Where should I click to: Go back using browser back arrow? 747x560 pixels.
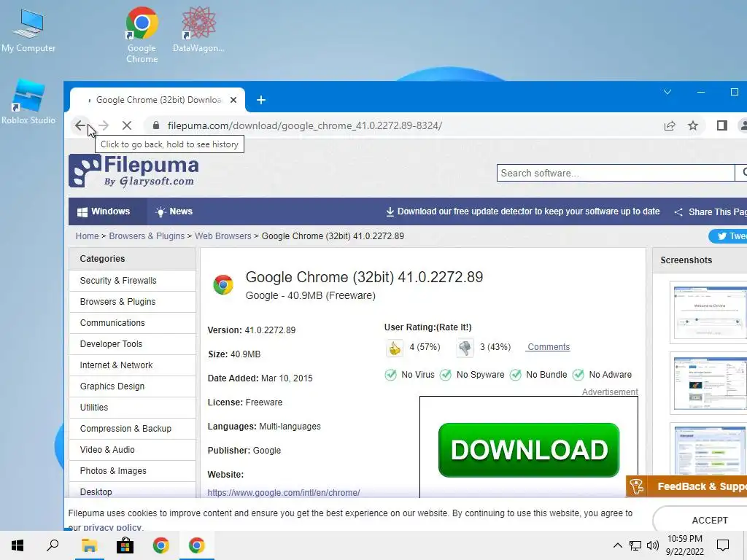click(x=80, y=125)
